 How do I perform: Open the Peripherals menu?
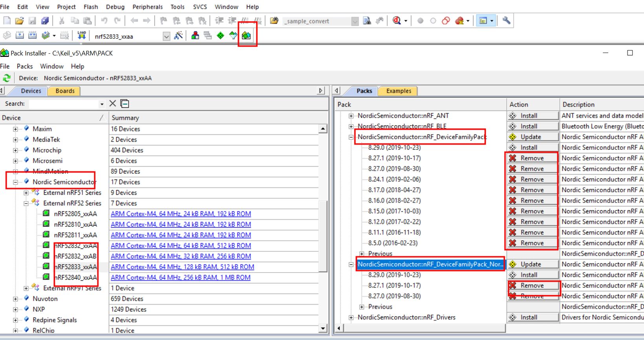[147, 7]
